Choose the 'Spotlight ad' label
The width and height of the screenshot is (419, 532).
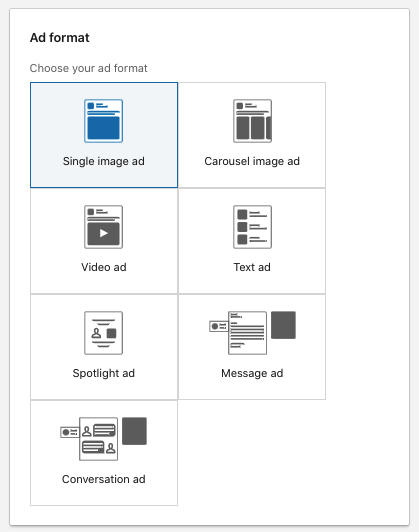click(103, 373)
